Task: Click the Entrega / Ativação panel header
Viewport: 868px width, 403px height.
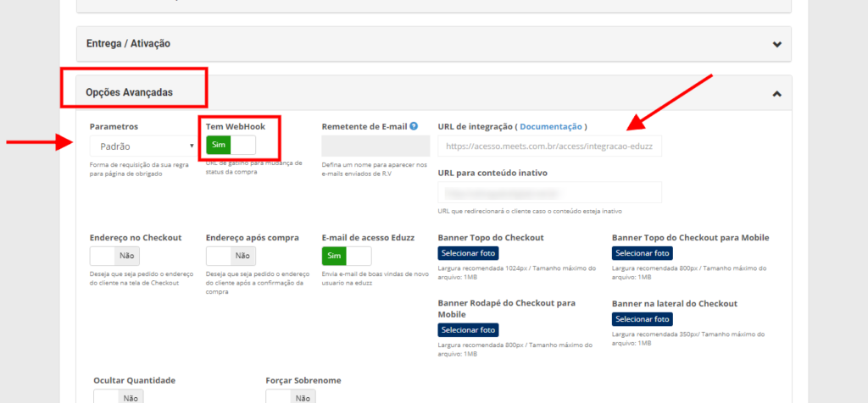Action: pos(434,44)
